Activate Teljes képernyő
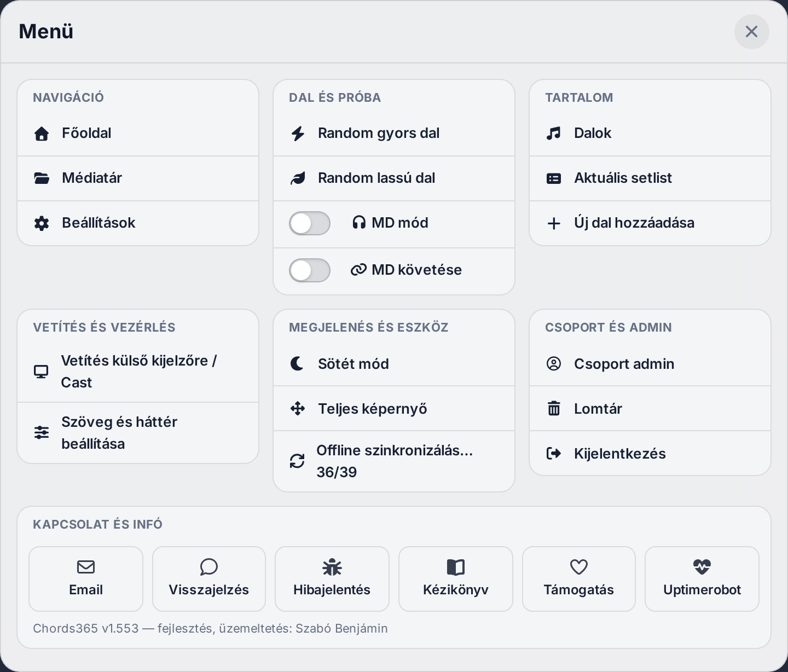788x672 pixels. click(394, 408)
